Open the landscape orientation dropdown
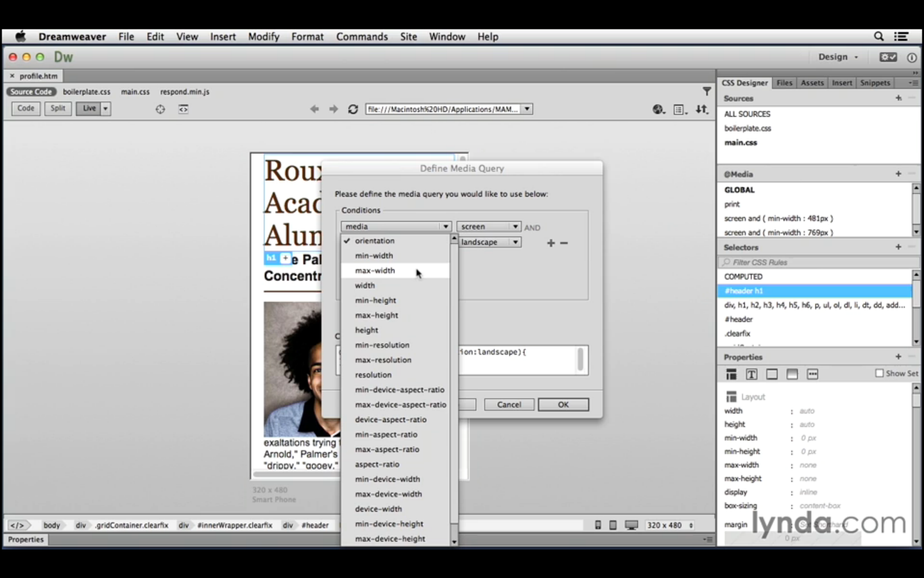Screen dimensions: 924x578 pyautogui.click(x=489, y=242)
